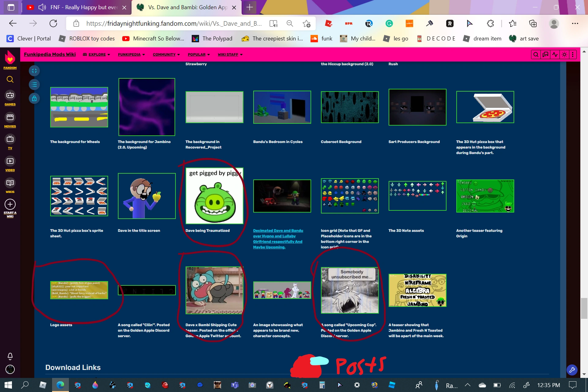
Task: Toggle the light/dark theme sun icon
Action: click(x=564, y=55)
